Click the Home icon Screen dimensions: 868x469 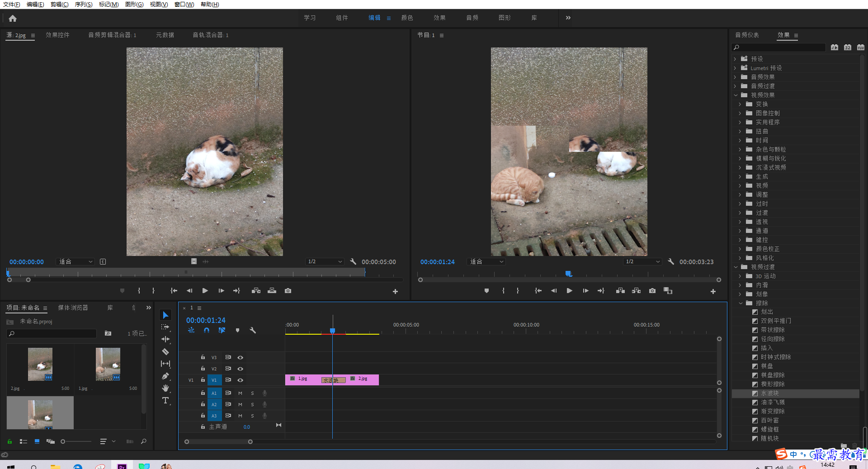pos(13,18)
